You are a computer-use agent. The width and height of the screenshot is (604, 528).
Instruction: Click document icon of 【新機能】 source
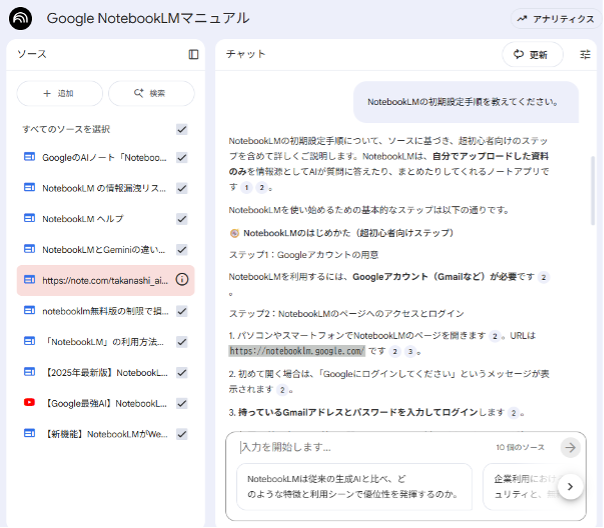tap(29, 433)
